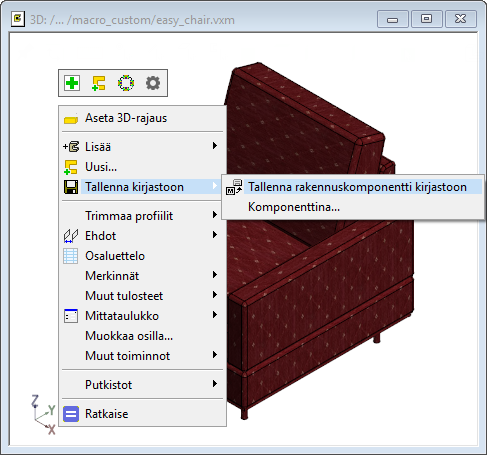Click the yellow 3D-rajaus box icon

(x=71, y=119)
